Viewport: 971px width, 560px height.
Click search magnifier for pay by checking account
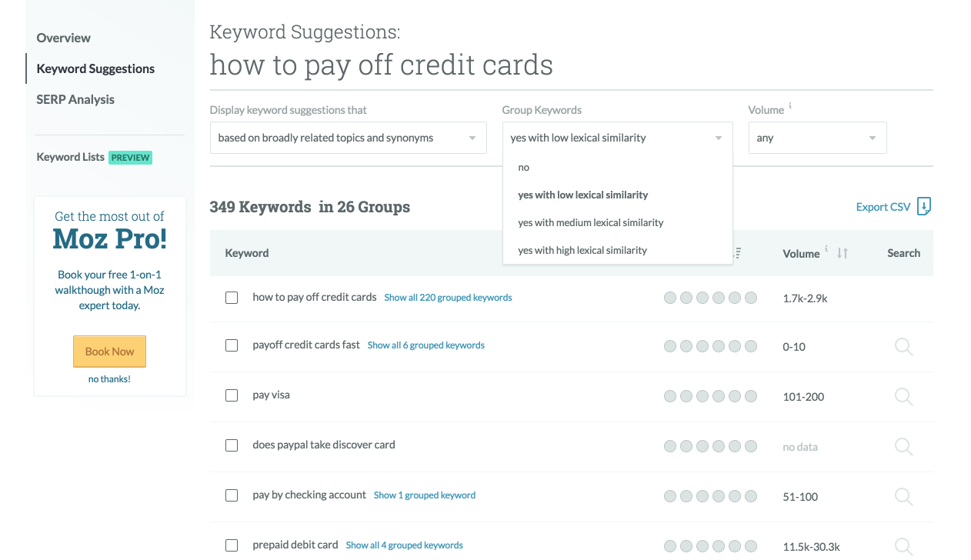tap(903, 497)
